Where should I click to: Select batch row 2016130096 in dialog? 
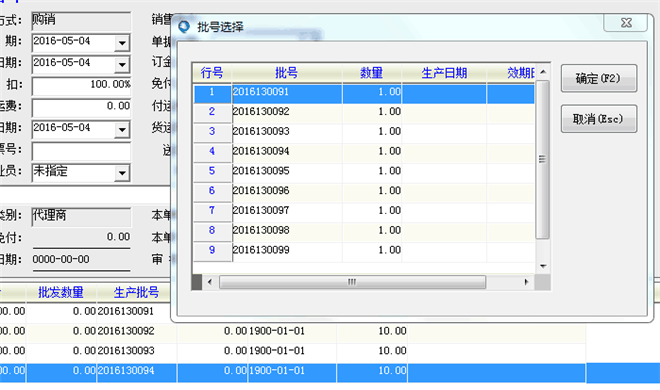(364, 192)
